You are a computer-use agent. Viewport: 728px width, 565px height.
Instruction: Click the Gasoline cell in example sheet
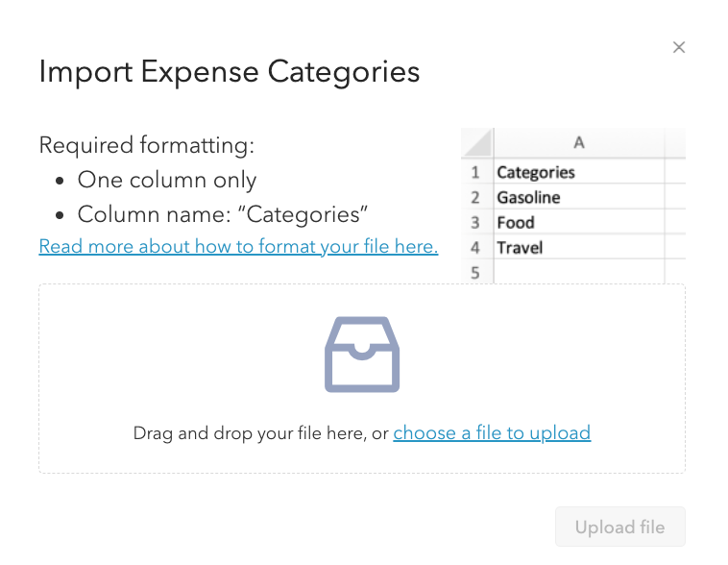tap(579, 198)
